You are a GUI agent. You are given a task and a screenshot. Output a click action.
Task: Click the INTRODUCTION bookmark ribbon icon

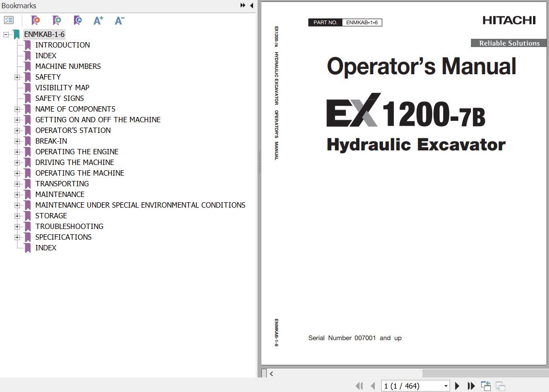coord(28,45)
